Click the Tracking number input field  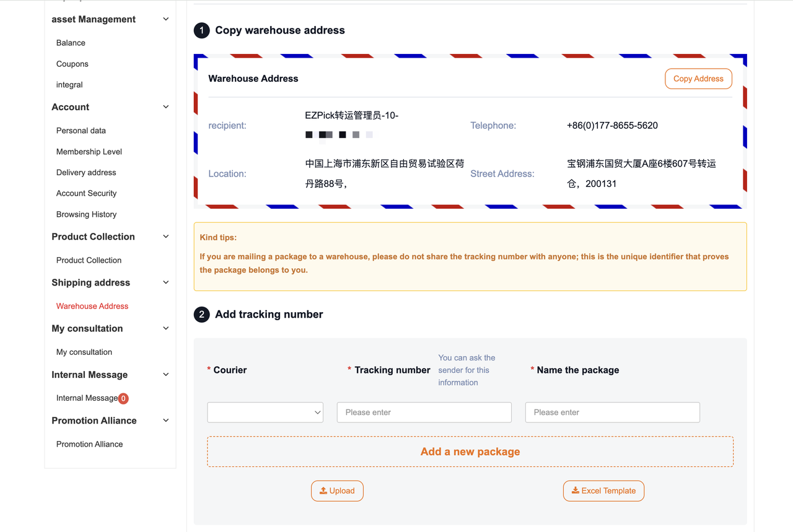pos(424,412)
